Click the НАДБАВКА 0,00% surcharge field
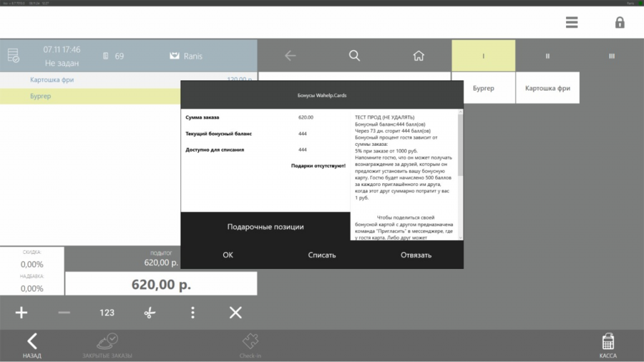644x362 pixels. pyautogui.click(x=32, y=283)
